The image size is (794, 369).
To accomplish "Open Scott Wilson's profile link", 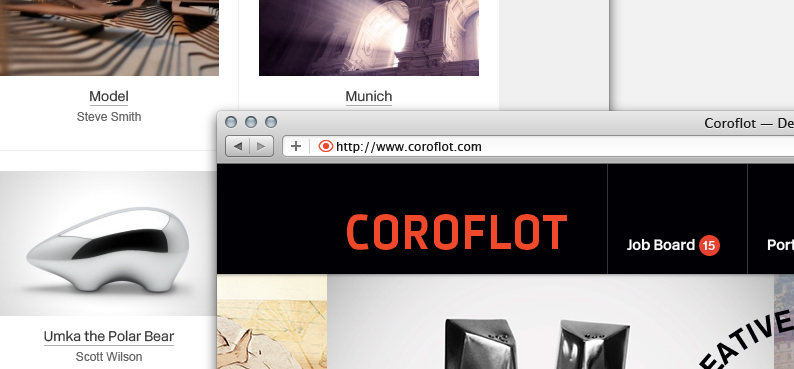I will pos(109,357).
